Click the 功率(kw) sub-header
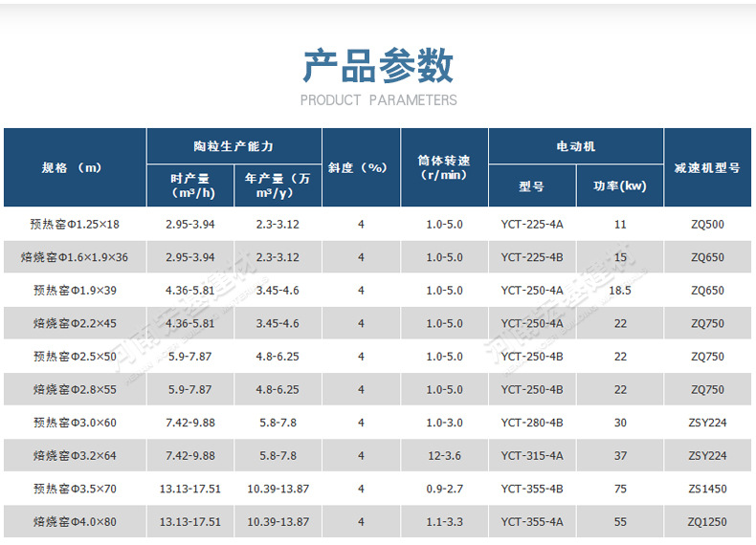 619,186
